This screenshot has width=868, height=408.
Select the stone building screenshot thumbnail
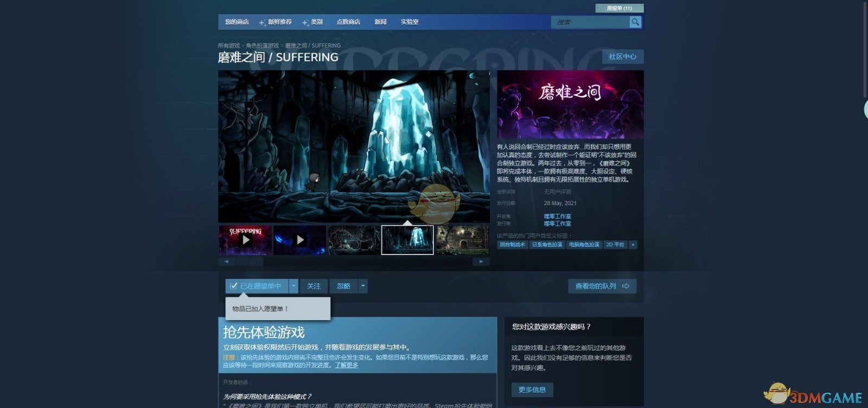click(462, 240)
